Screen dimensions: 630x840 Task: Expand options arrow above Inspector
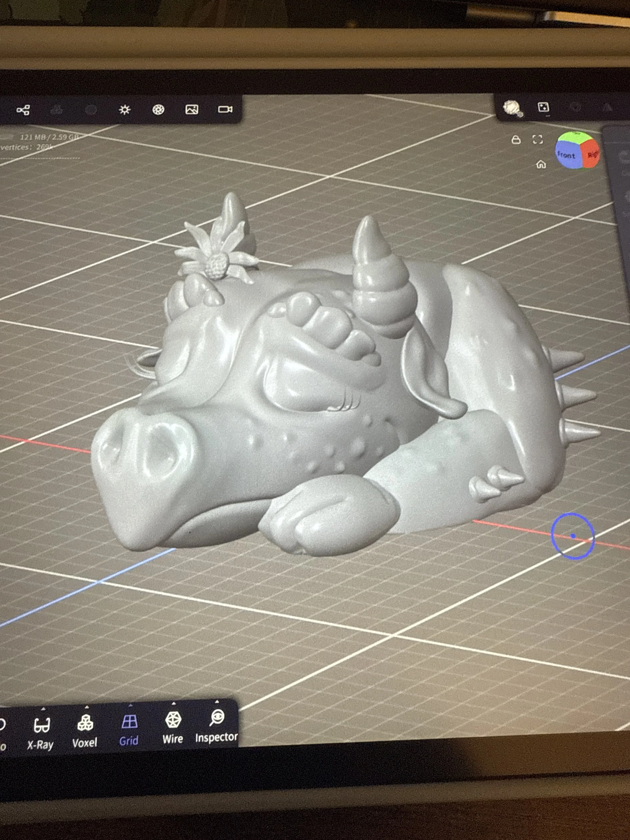(x=217, y=701)
